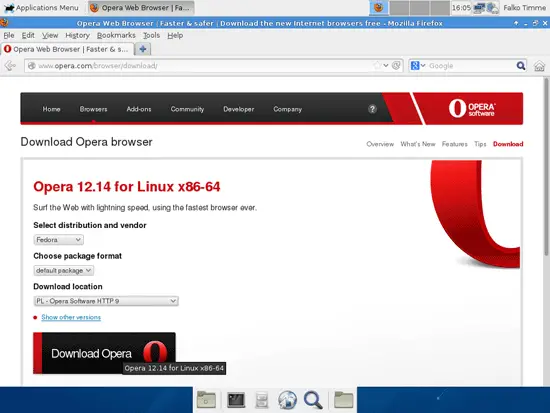Click the Opera Web Browser taskbar button

click(x=141, y=8)
